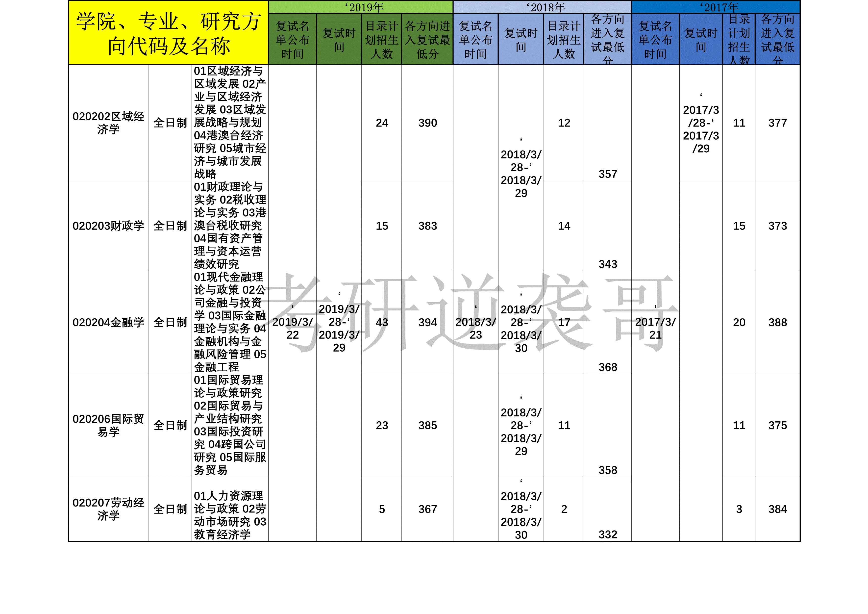Click 2018 enrollment '12' for 区域经济学
The image size is (868, 614).
(564, 123)
